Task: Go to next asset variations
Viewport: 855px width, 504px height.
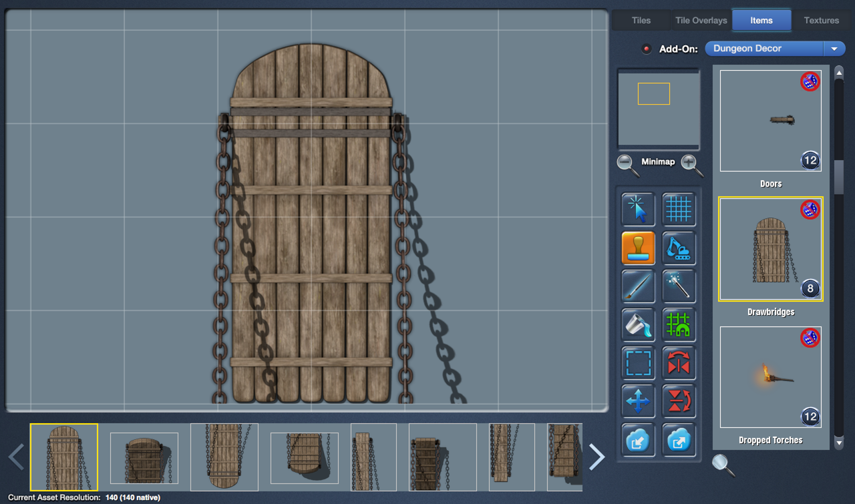Action: pos(596,457)
